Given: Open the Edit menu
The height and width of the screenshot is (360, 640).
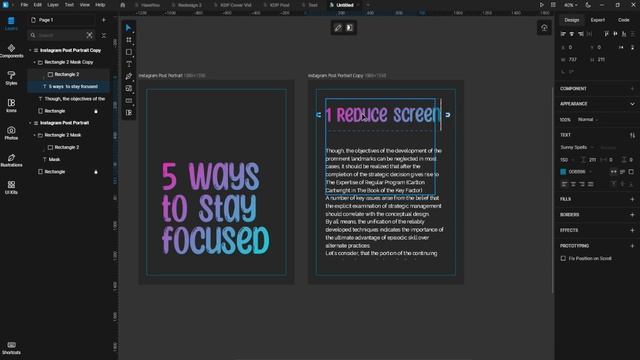Looking at the screenshot, I should pos(38,5).
